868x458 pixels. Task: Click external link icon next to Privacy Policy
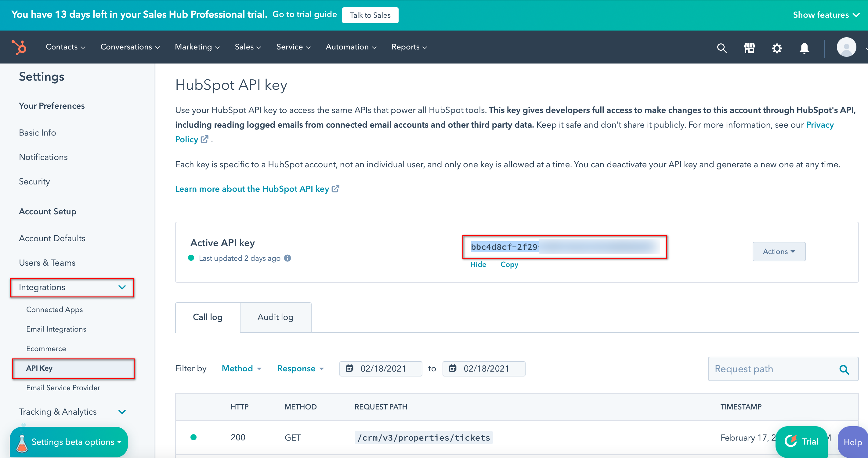pyautogui.click(x=204, y=139)
